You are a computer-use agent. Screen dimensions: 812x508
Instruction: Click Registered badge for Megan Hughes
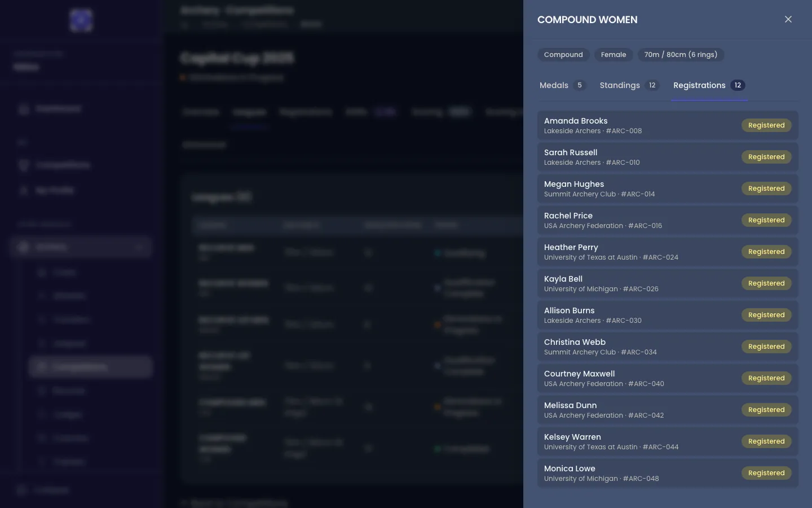click(766, 189)
